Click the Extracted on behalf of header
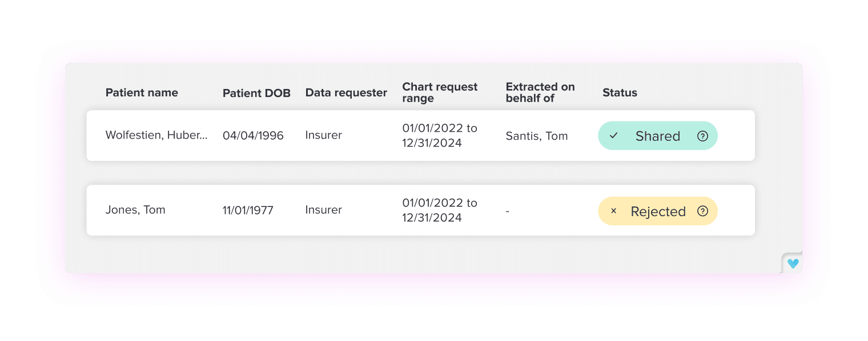This screenshot has width=868, height=341. click(x=540, y=92)
